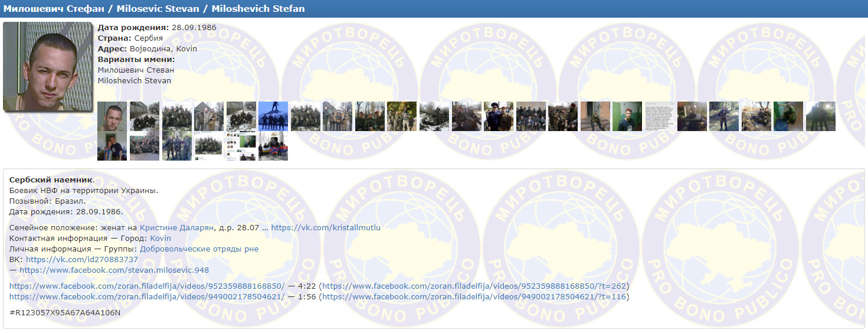Open the thumbnail of people holding flags at a church
The image size is (868, 333).
pyautogui.click(x=273, y=146)
